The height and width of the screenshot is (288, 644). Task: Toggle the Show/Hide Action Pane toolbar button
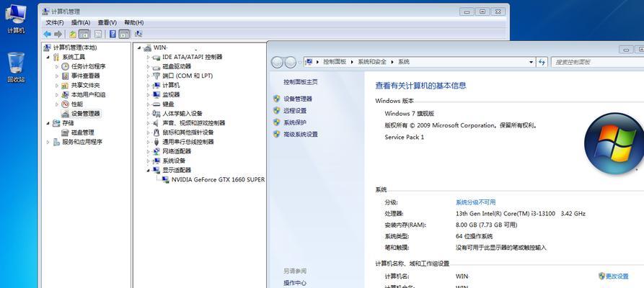124,34
